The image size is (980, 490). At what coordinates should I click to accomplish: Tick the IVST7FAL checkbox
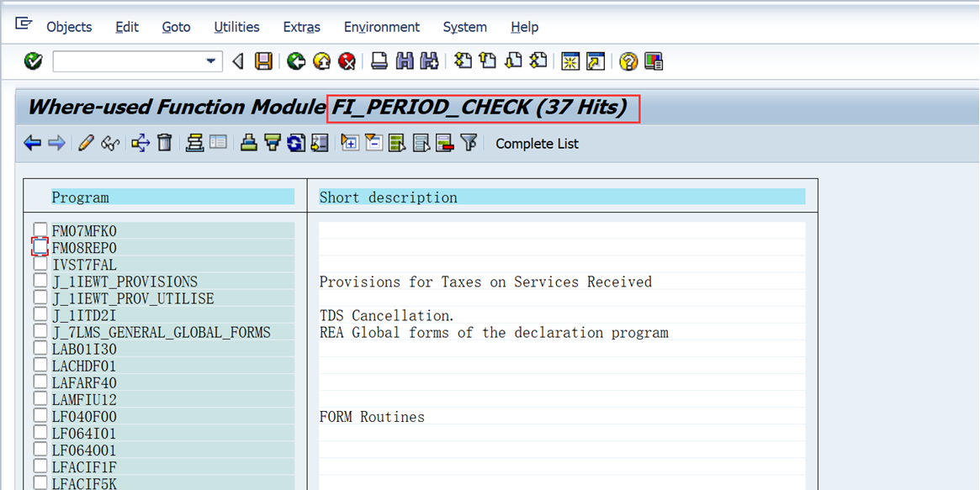pyautogui.click(x=40, y=264)
